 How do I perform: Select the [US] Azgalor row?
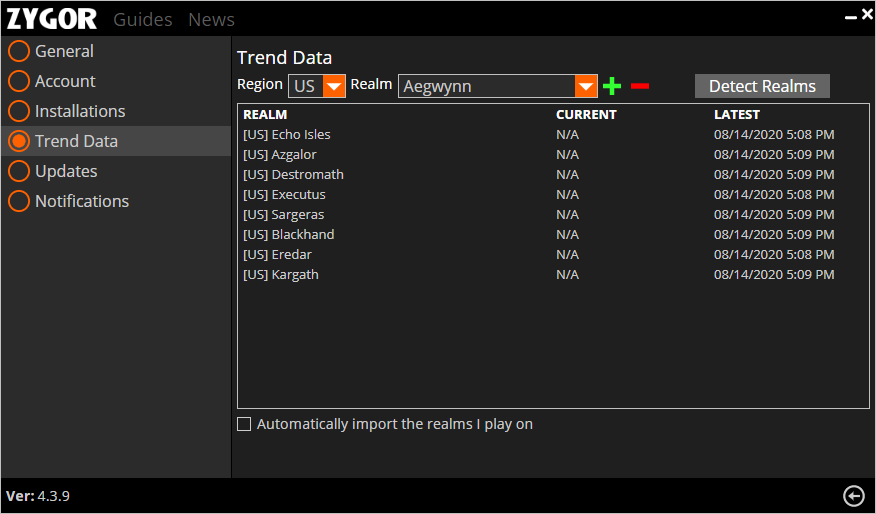pos(553,155)
